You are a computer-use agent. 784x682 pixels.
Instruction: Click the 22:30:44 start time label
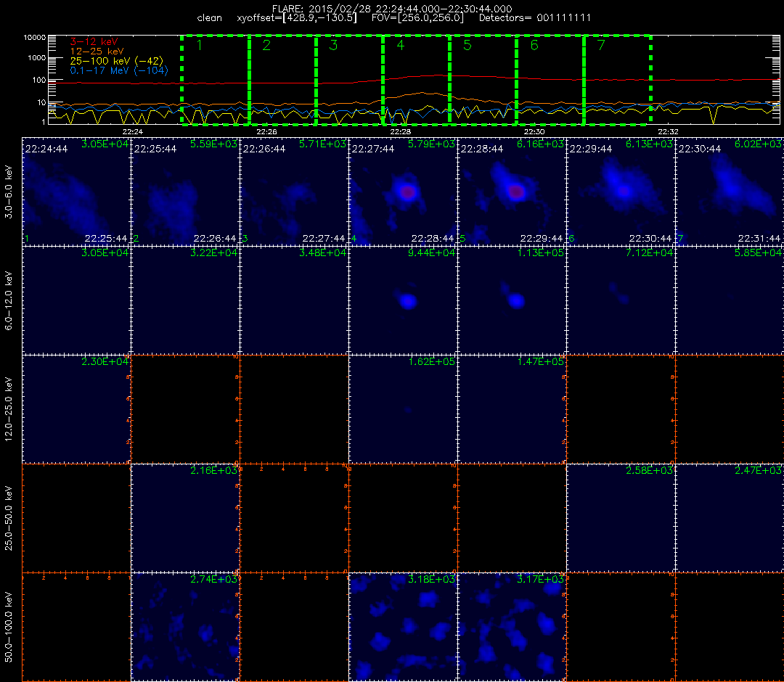(x=699, y=149)
